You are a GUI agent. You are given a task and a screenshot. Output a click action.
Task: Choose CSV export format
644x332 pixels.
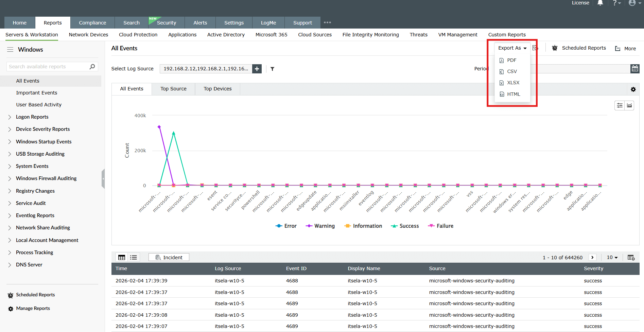click(x=512, y=71)
